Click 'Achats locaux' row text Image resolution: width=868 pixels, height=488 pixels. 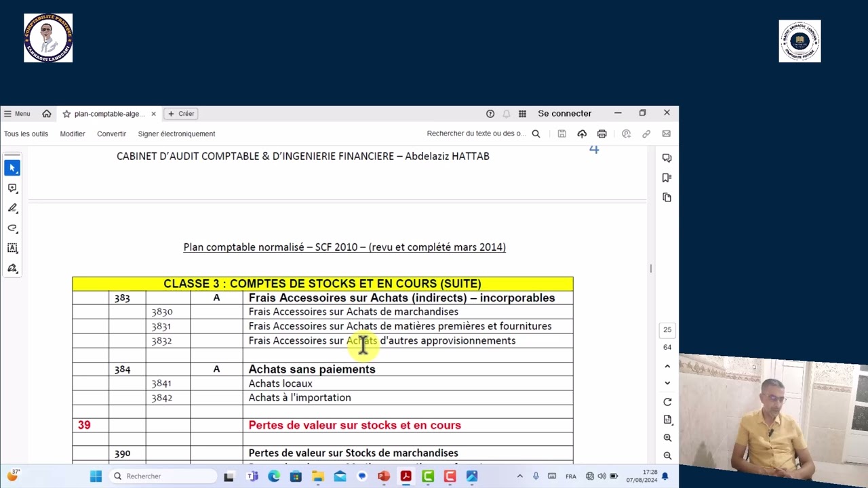pos(280,383)
